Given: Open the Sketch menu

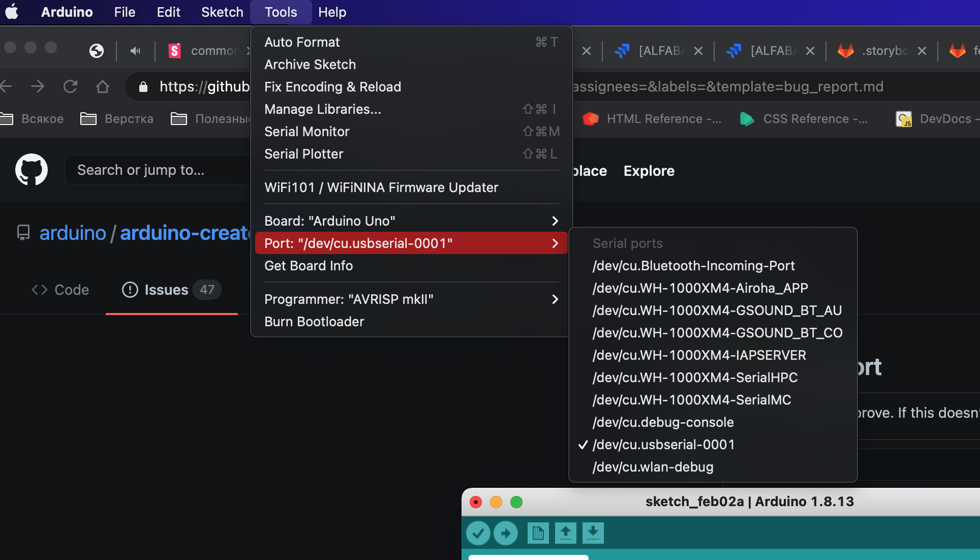Looking at the screenshot, I should tap(222, 12).
